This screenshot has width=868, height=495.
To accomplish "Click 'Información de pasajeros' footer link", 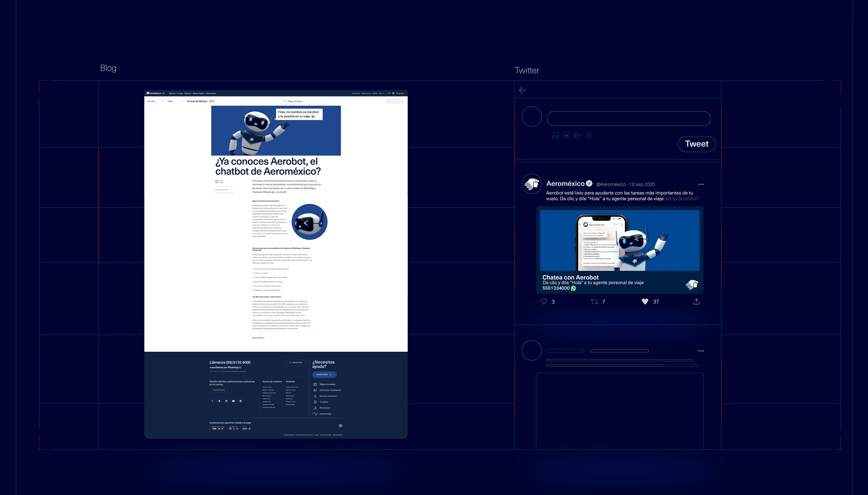I will [330, 390].
